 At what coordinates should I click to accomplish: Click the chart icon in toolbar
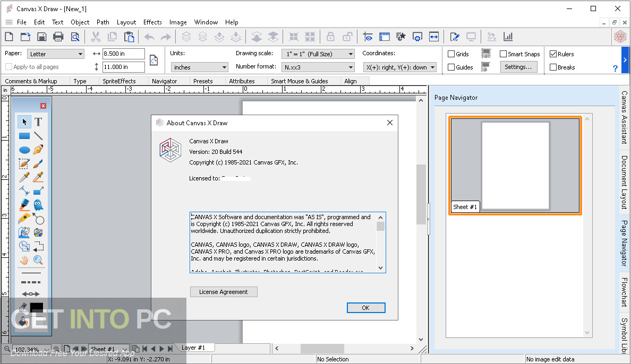click(x=508, y=37)
